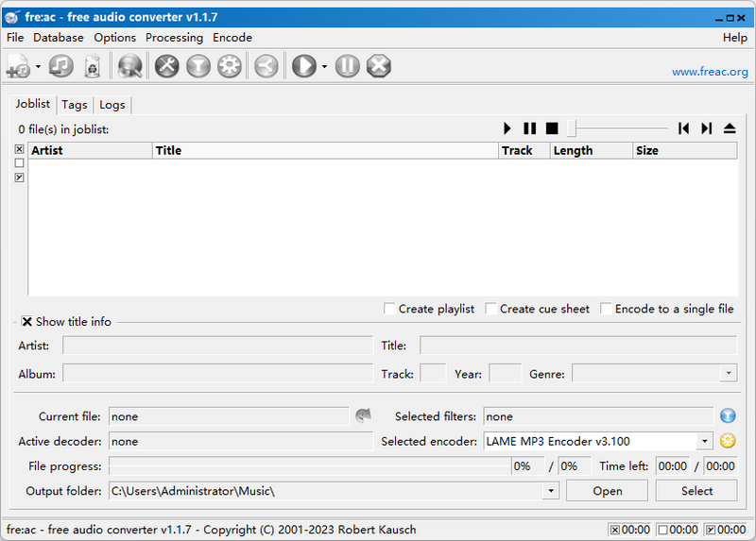Click the select all checkbox icon beside joblist
Screen dimensions: 756x541
19,149
